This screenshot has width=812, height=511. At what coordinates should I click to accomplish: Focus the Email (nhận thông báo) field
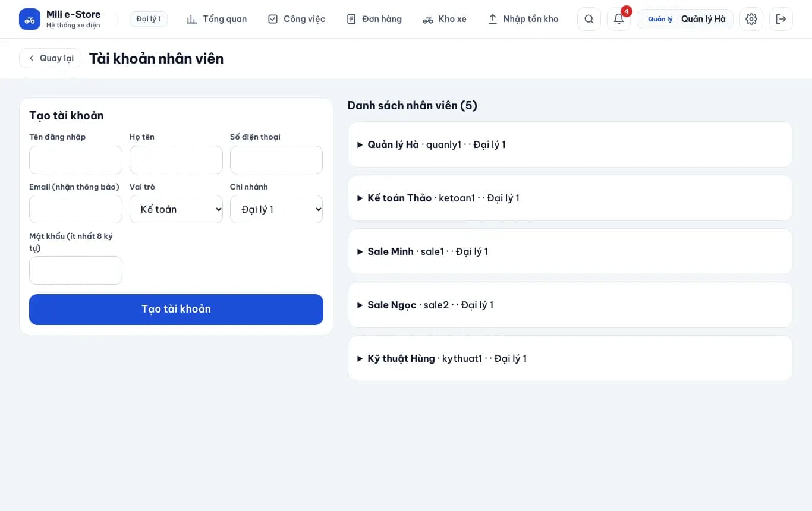pyautogui.click(x=75, y=209)
